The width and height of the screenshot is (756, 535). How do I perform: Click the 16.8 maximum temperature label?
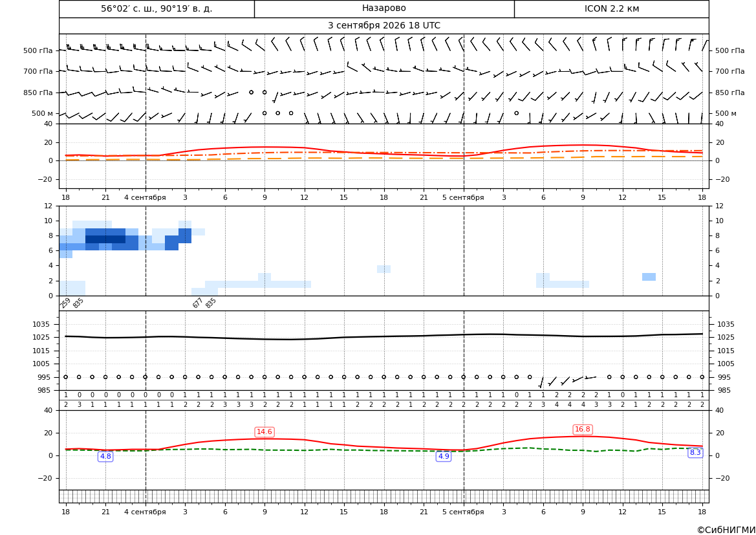point(583,430)
